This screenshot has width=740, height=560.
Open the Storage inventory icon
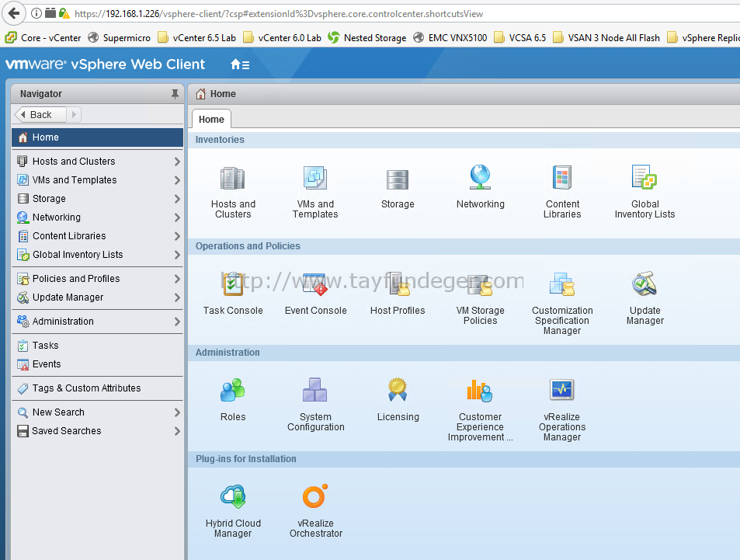pyautogui.click(x=398, y=180)
